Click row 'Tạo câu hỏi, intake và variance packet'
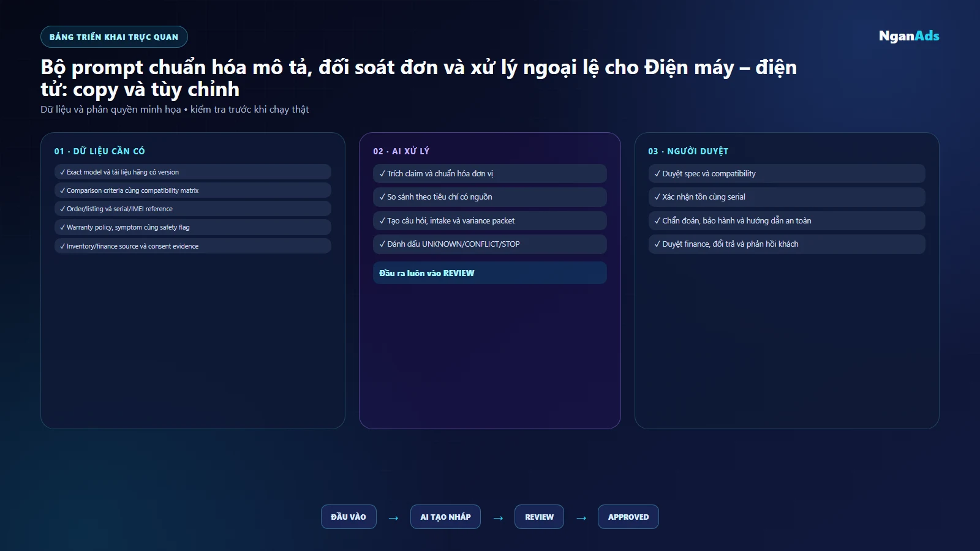 tap(489, 220)
